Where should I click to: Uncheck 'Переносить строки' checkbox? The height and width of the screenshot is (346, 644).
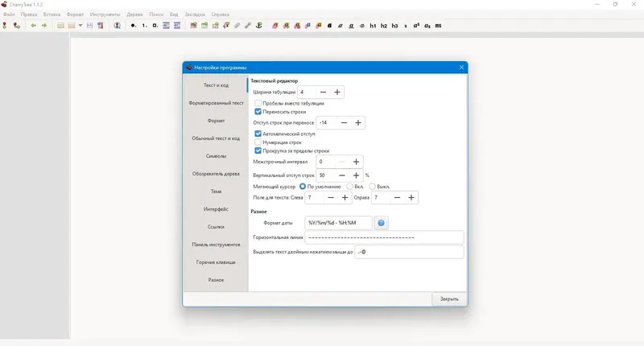pos(258,112)
